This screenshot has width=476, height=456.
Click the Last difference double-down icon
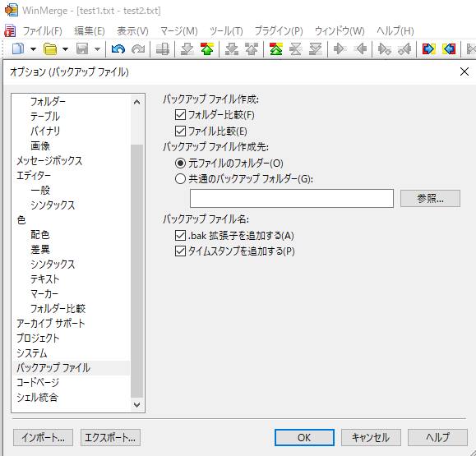tap(316, 48)
